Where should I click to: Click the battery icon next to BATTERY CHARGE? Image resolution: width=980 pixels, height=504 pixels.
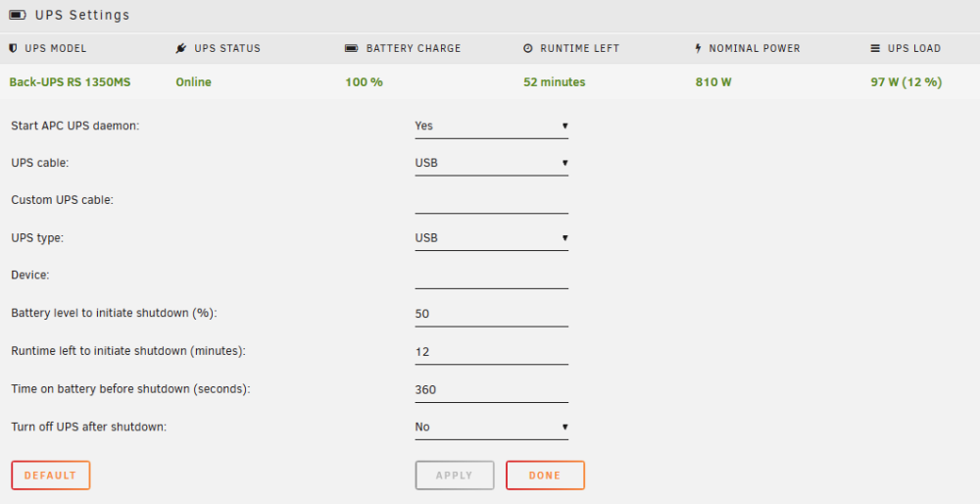tap(352, 48)
